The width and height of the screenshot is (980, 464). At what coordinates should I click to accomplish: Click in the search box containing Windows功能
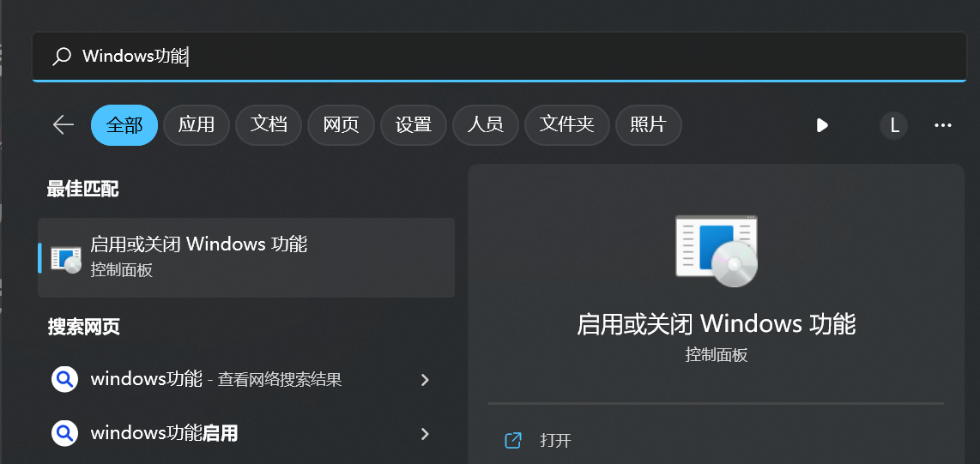point(499,57)
